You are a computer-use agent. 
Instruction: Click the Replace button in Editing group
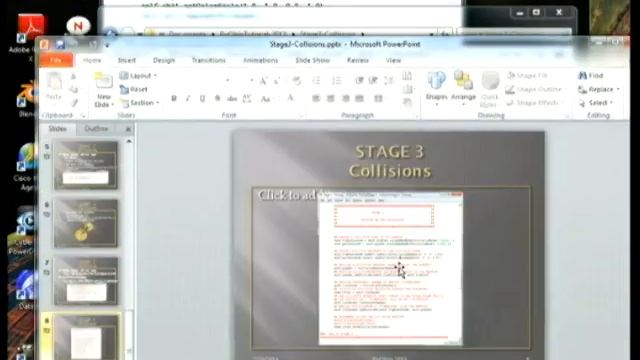coord(598,89)
